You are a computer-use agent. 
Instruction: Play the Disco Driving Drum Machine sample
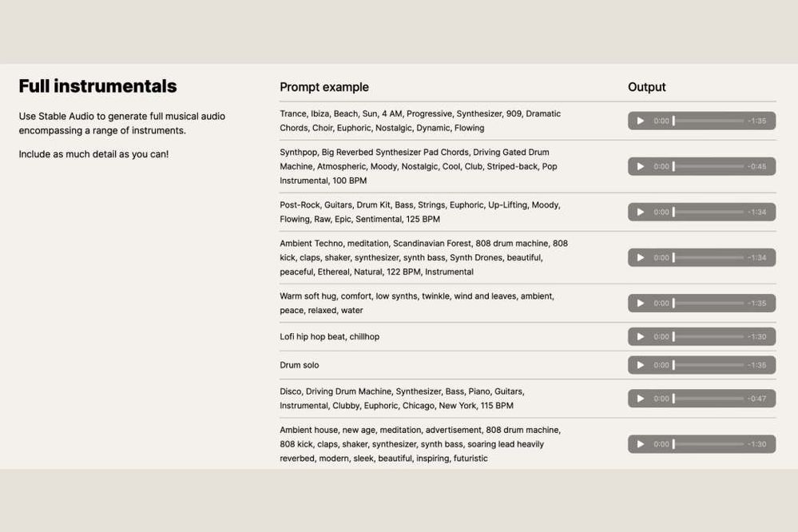[x=640, y=399]
